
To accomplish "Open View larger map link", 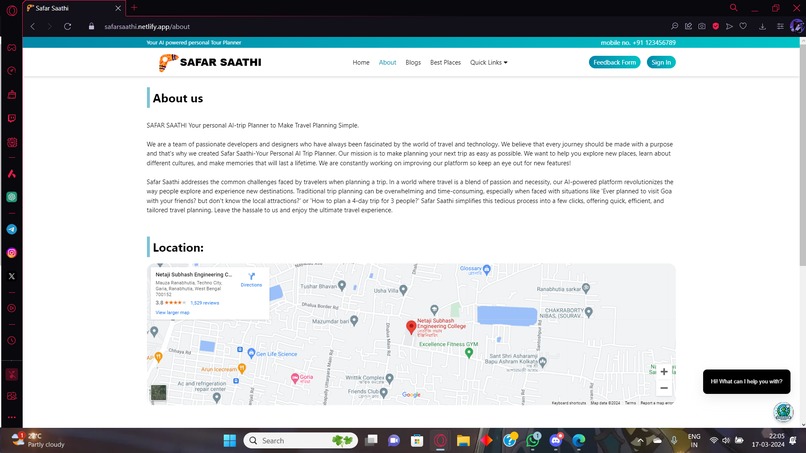I will coord(172,313).
